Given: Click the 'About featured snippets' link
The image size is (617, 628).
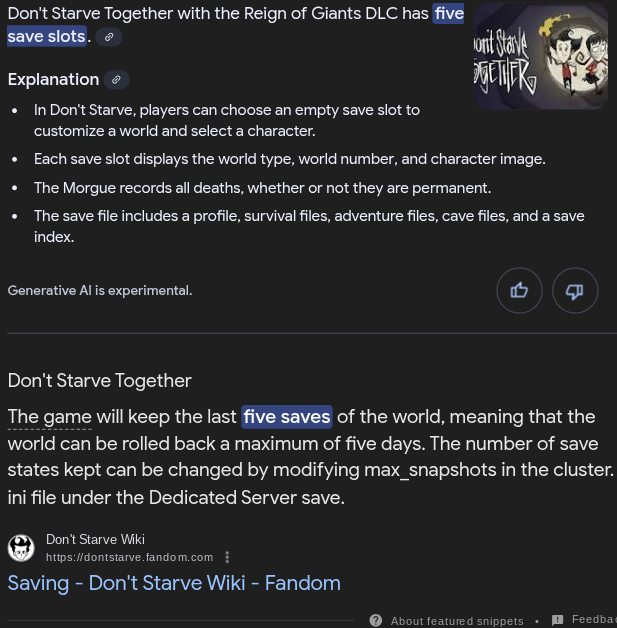Looking at the screenshot, I should pos(457,621).
